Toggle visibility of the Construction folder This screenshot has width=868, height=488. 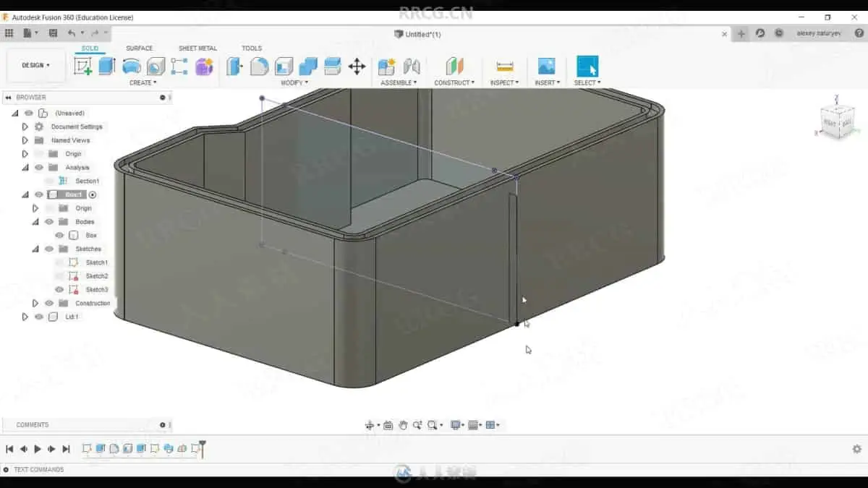pos(49,304)
